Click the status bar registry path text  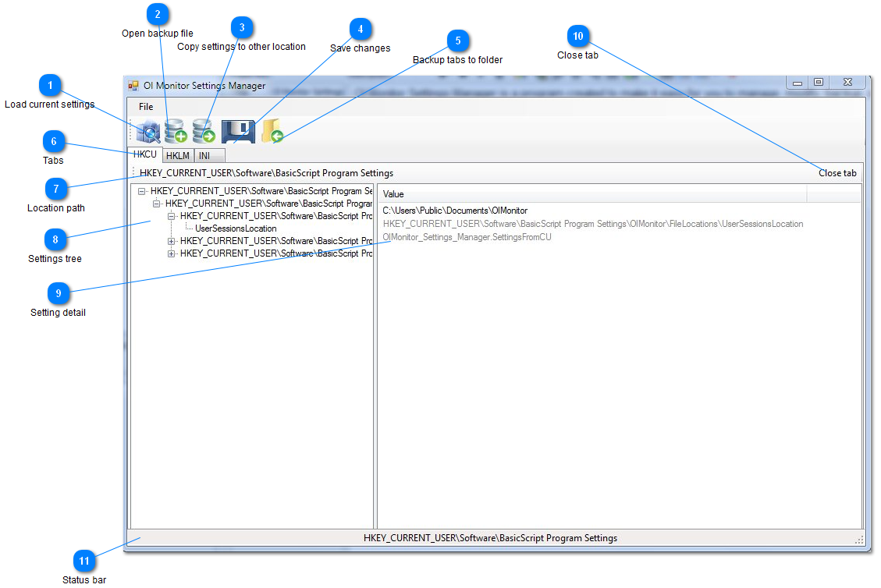tap(490, 538)
